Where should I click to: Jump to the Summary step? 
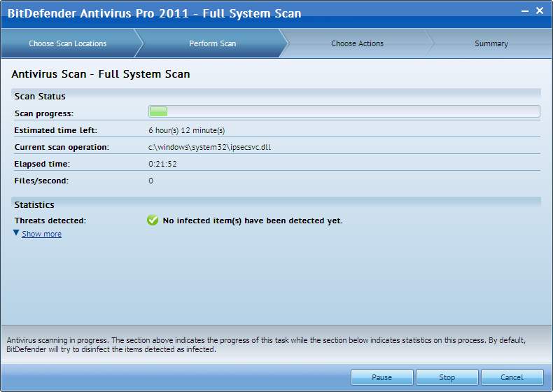[491, 43]
